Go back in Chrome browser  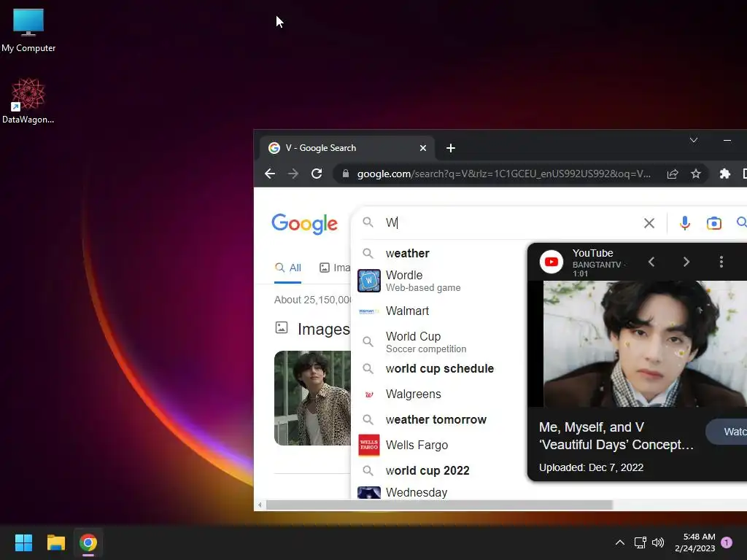[x=270, y=174]
